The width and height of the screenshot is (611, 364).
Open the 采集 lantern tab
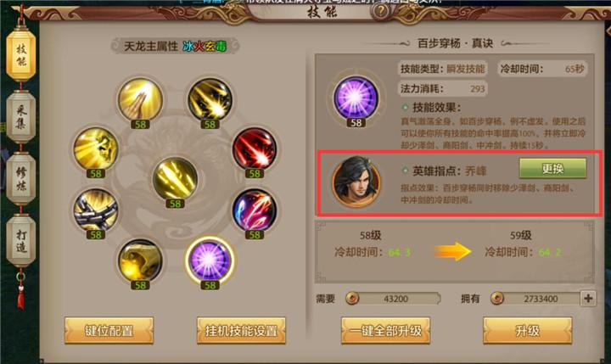21,117
